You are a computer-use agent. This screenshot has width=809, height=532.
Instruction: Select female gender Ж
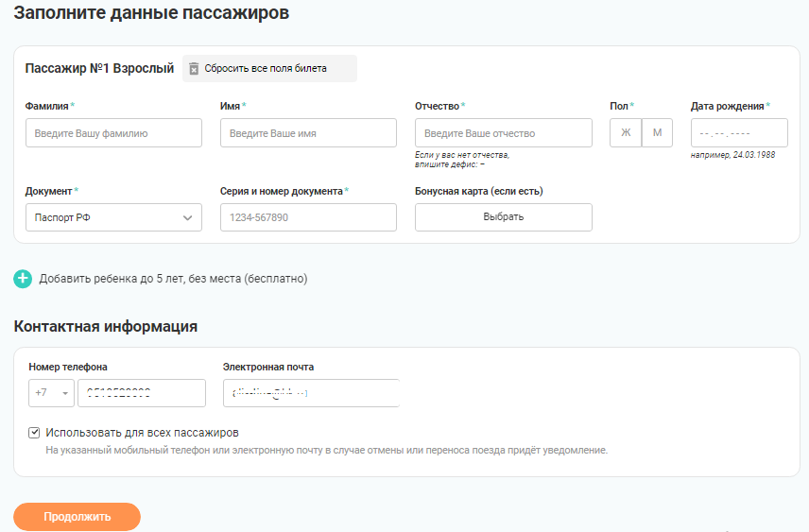click(x=625, y=133)
